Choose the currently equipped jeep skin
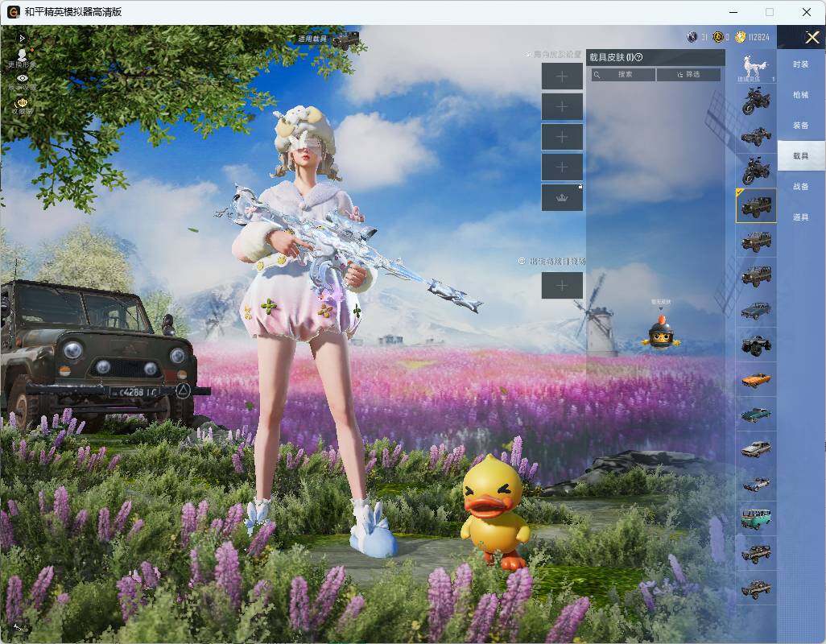The width and height of the screenshot is (826, 644). coord(756,206)
